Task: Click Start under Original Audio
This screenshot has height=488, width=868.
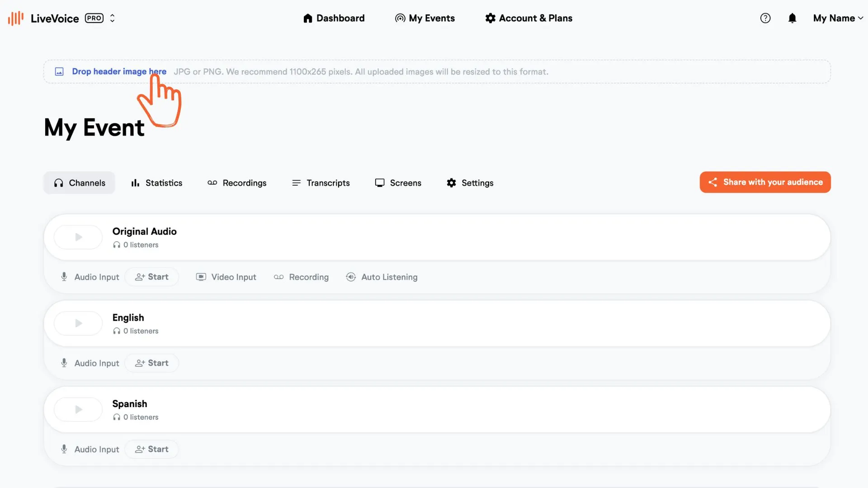Action: click(x=152, y=277)
